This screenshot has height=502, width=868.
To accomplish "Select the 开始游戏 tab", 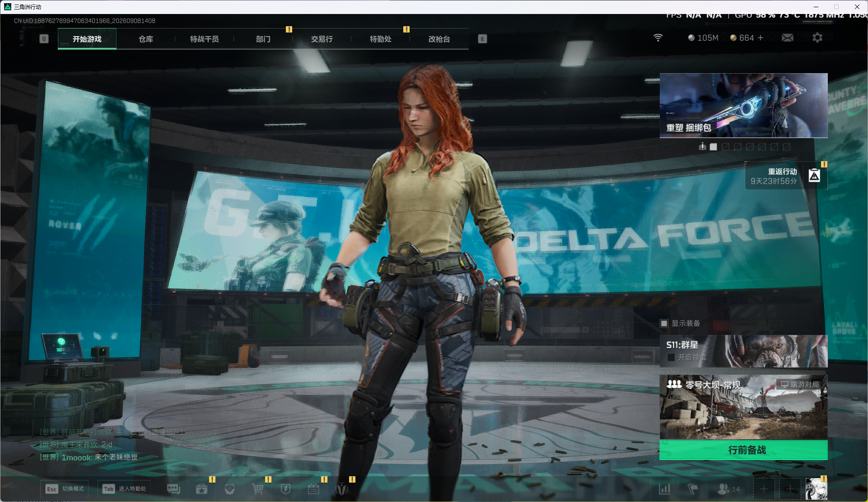I will click(x=87, y=39).
